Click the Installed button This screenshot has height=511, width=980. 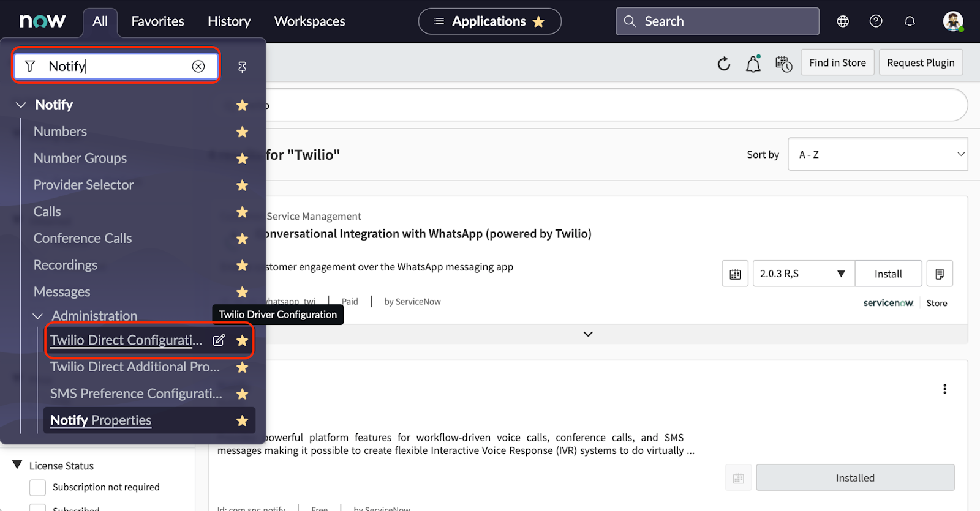[x=855, y=477]
